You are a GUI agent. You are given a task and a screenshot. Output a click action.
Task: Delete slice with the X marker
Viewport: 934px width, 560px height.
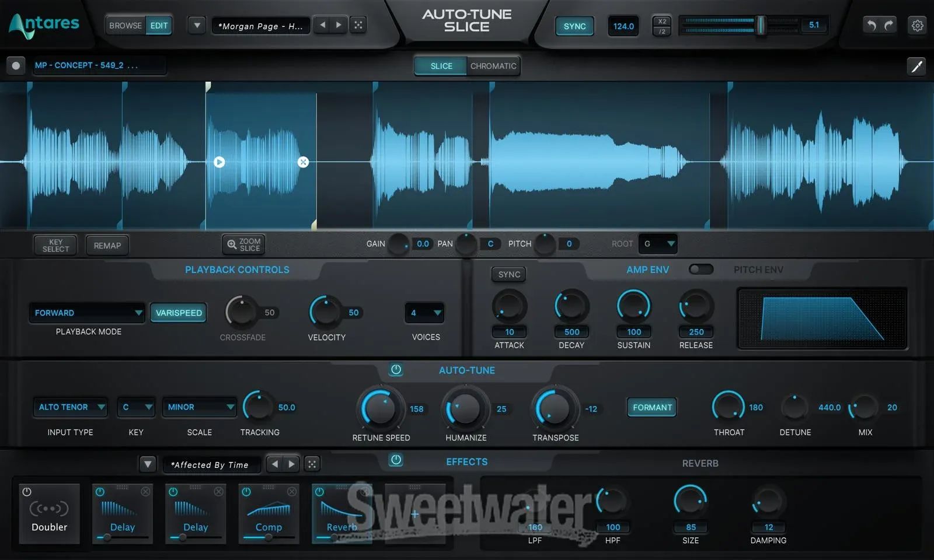(303, 162)
